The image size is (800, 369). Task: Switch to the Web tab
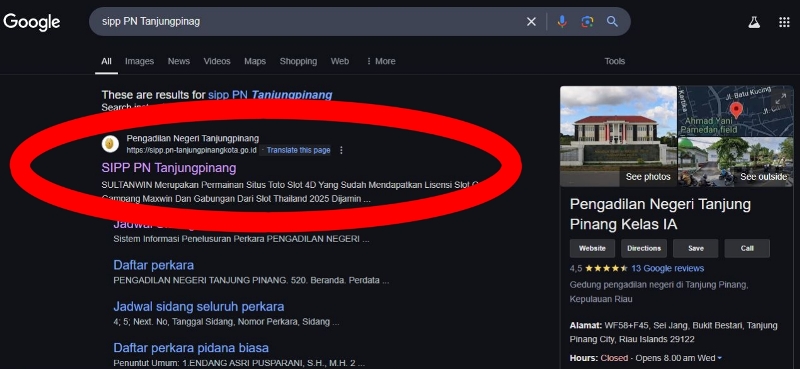[x=340, y=61]
